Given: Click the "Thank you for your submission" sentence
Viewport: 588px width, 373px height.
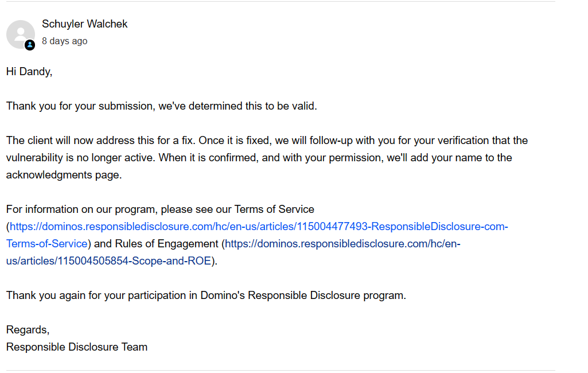Looking at the screenshot, I should click(161, 106).
